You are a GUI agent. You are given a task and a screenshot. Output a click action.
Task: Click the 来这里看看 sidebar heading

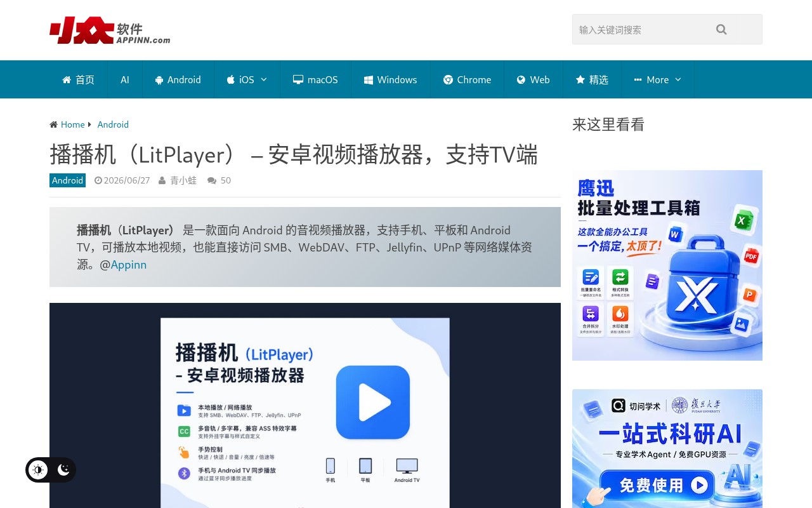[x=608, y=124]
